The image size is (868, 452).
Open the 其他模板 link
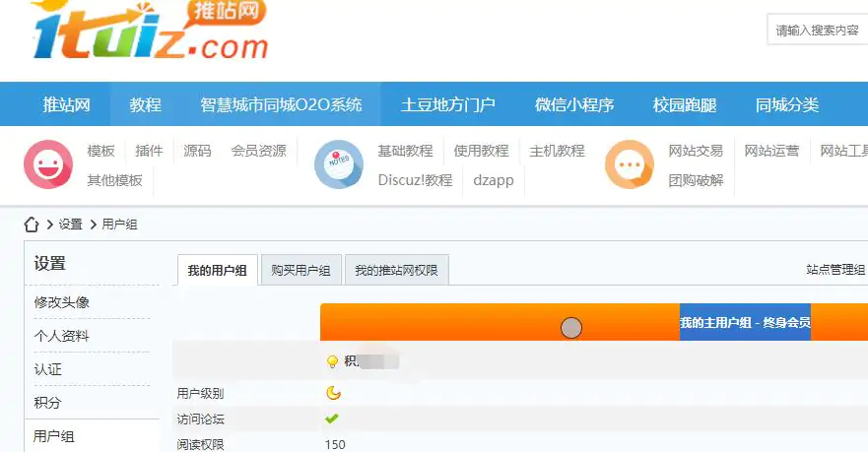coord(114,180)
